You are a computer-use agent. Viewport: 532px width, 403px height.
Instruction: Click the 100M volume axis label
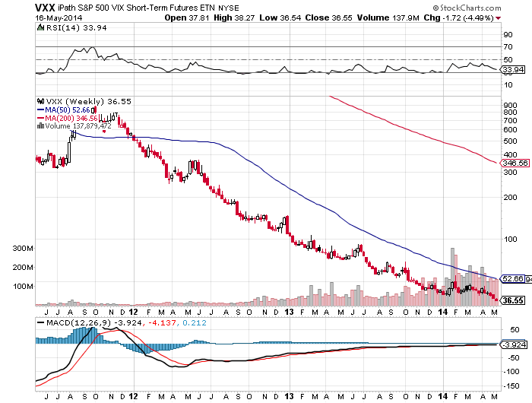click(x=23, y=286)
